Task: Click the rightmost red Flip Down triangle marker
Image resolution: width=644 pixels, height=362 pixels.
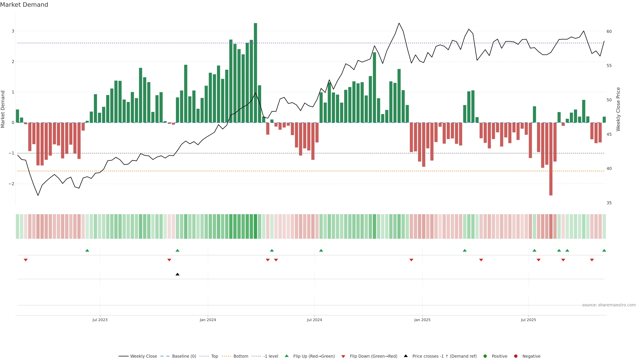Action: [592, 260]
